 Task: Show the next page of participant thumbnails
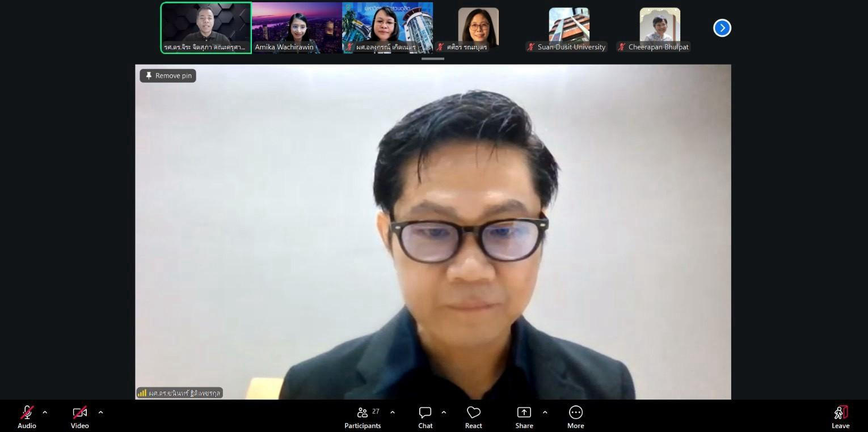[x=722, y=28]
